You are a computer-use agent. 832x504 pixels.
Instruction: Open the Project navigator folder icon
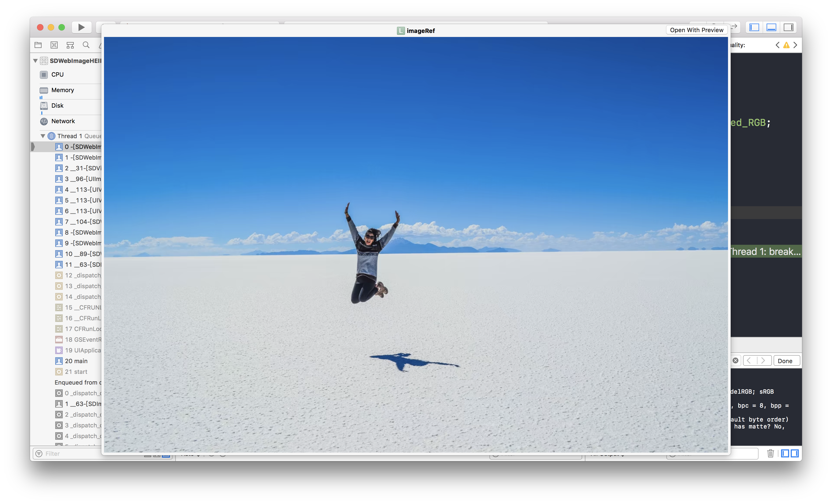(38, 45)
